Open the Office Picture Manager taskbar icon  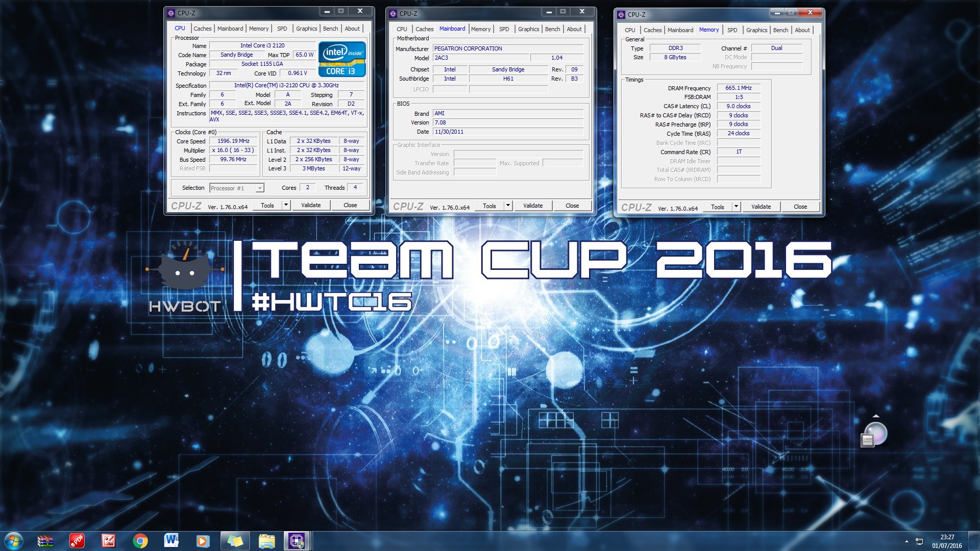(x=108, y=541)
